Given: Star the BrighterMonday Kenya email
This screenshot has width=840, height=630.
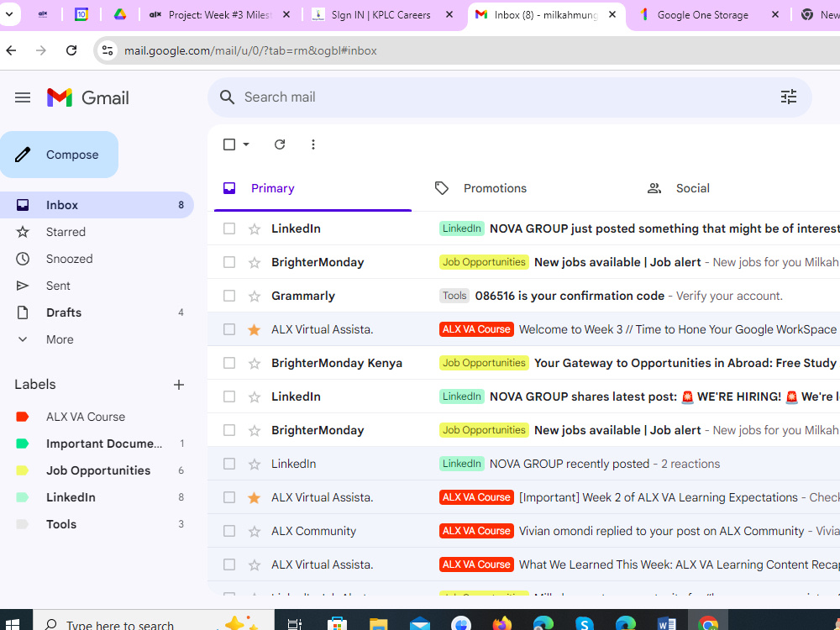Looking at the screenshot, I should pos(255,363).
